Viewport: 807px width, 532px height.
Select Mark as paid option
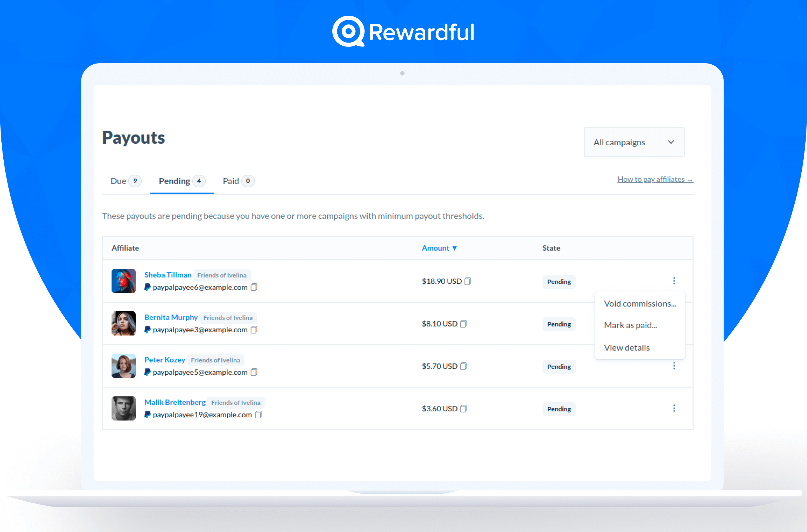[x=630, y=325]
